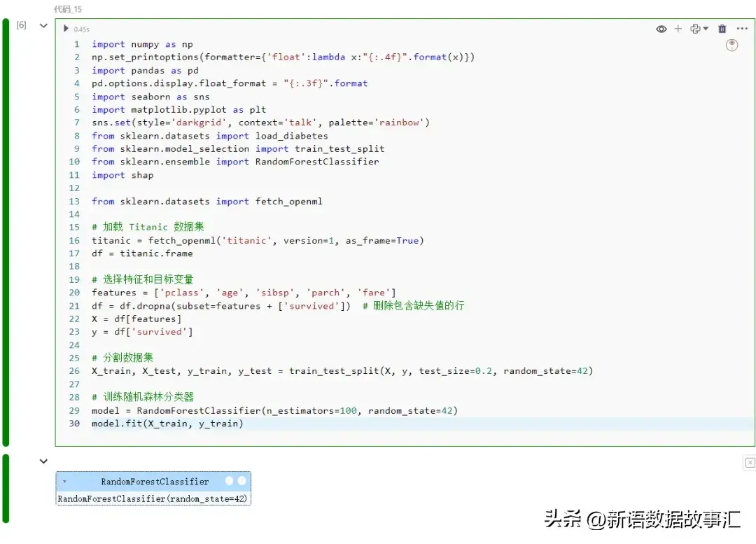Place cursor on model.fit line 30
This screenshot has width=756, height=544.
[168, 424]
